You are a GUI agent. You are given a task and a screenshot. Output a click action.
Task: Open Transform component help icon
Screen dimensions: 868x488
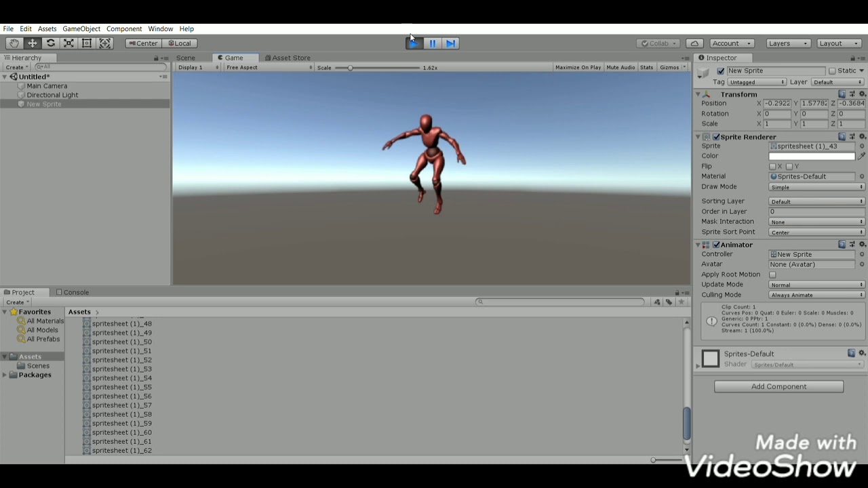pos(842,94)
